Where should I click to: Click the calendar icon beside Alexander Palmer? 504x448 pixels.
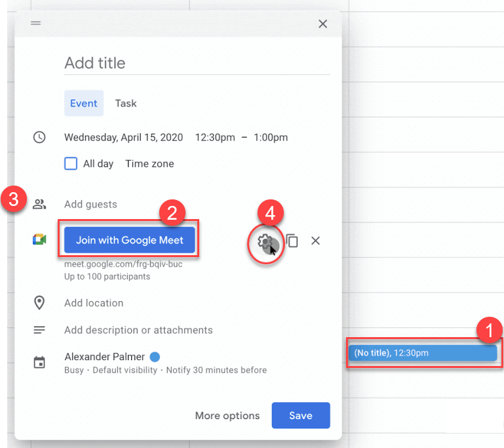click(39, 363)
